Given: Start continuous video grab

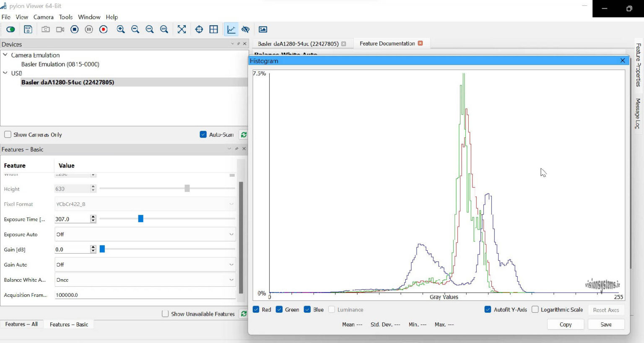Looking at the screenshot, I should [60, 29].
